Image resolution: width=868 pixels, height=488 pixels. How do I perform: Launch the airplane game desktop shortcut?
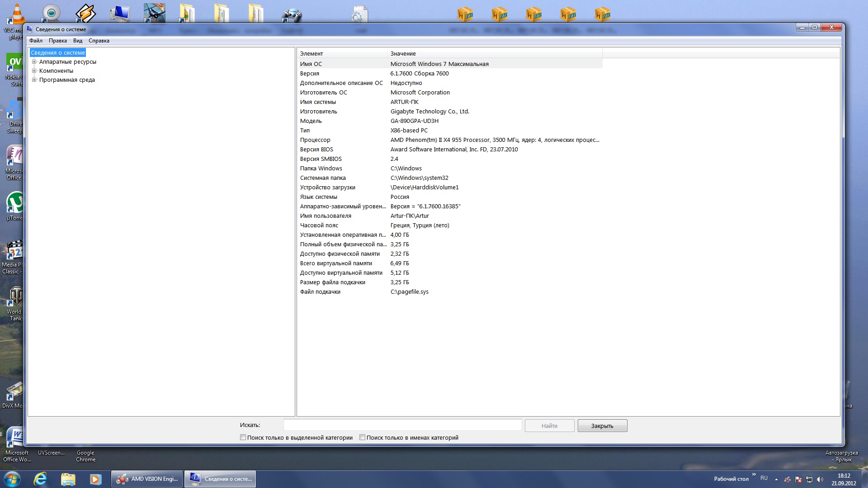pos(154,13)
